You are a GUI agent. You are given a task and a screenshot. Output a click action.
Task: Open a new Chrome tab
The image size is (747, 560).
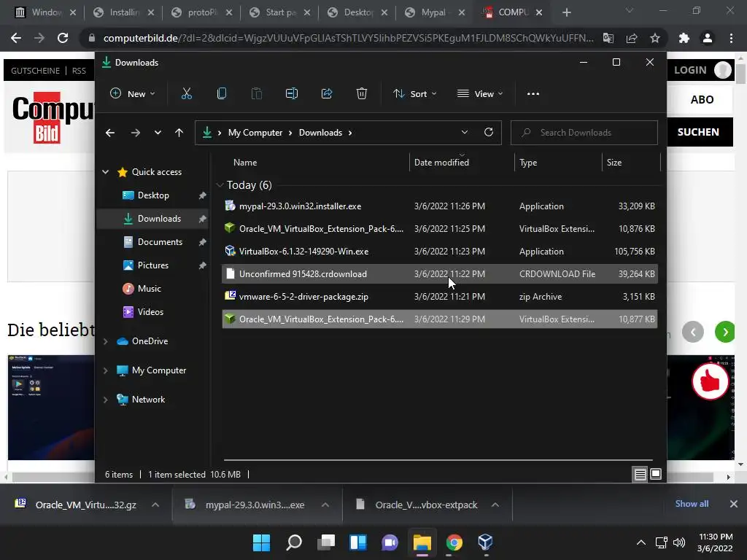[566, 12]
